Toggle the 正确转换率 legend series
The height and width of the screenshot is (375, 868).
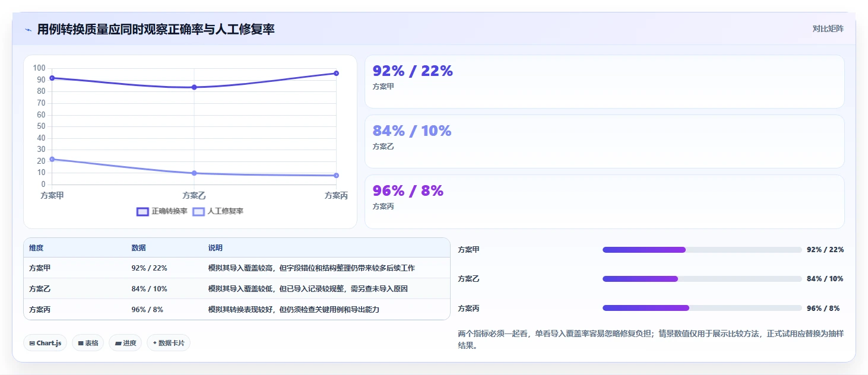tap(162, 211)
